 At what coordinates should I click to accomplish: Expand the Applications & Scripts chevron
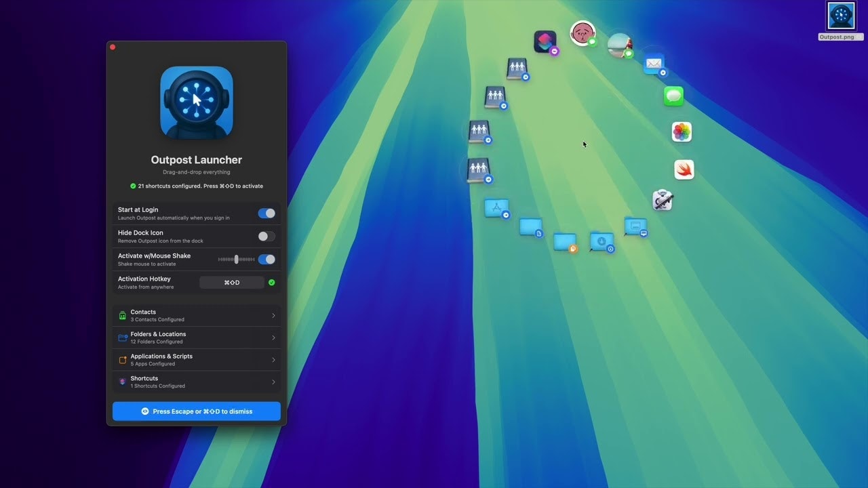274,360
